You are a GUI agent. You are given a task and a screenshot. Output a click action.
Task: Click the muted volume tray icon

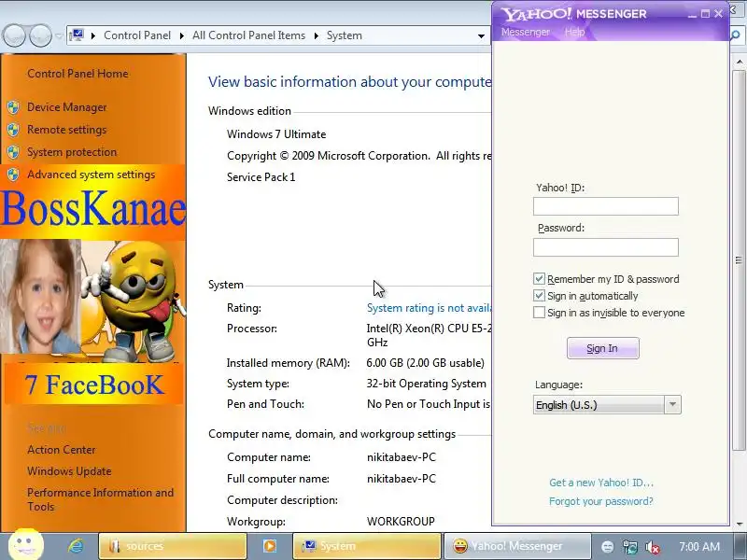coord(652,547)
